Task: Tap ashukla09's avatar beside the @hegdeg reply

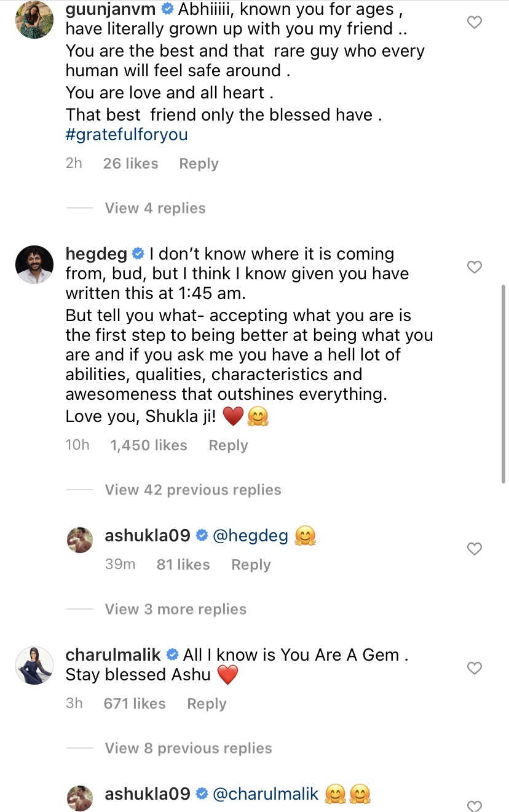Action: 80,539
